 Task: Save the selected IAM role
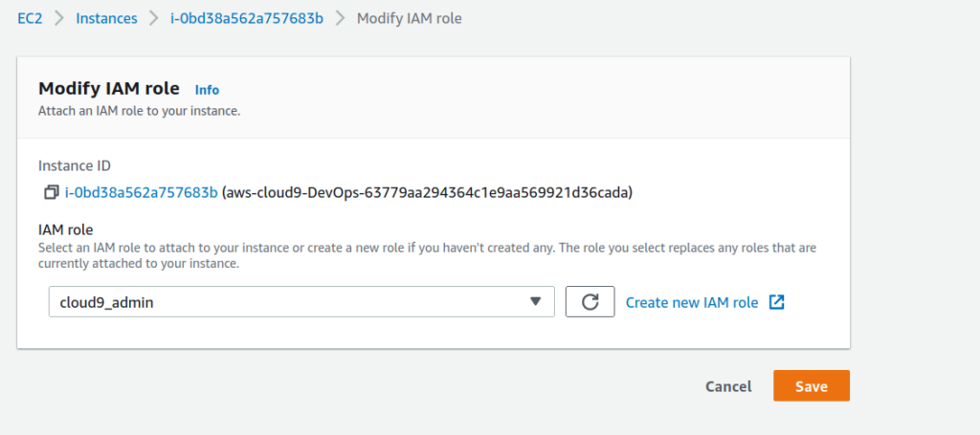pos(812,385)
